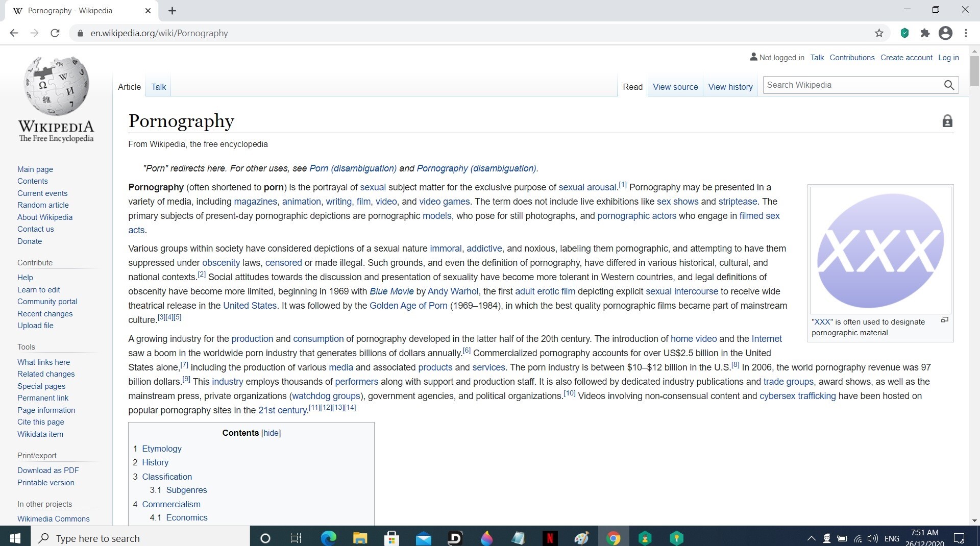Image resolution: width=980 pixels, height=546 pixels.
Task: Open the Golden Age of Porn link
Action: tap(408, 306)
